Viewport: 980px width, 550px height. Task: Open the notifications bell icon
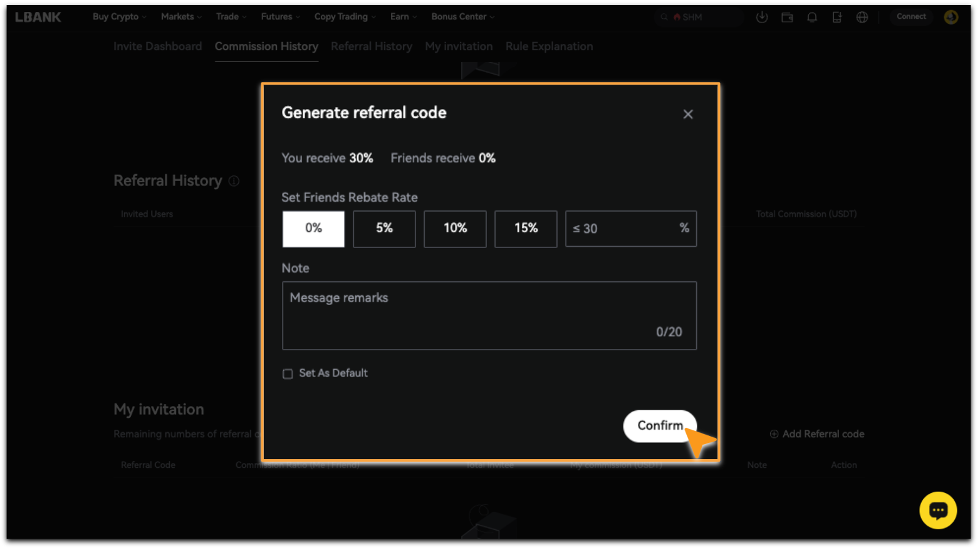(x=811, y=18)
